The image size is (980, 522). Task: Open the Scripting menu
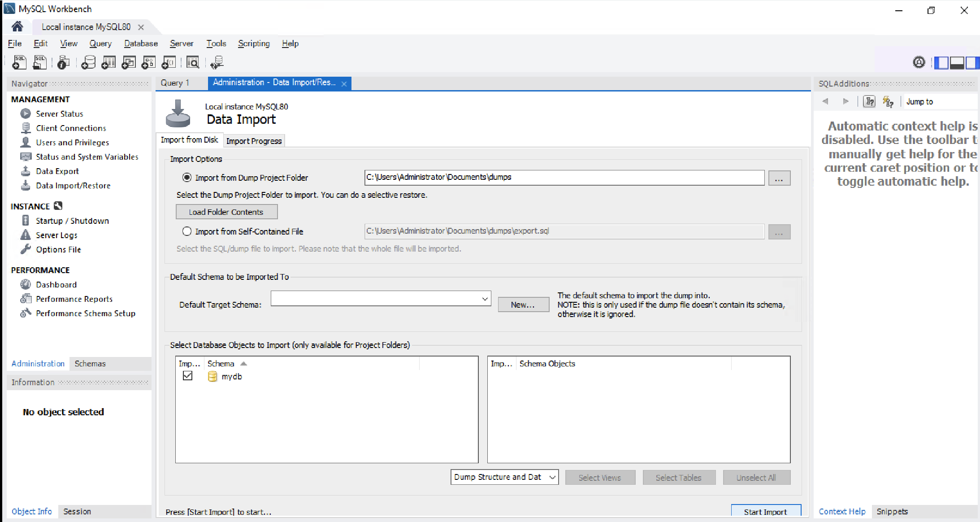[254, 43]
